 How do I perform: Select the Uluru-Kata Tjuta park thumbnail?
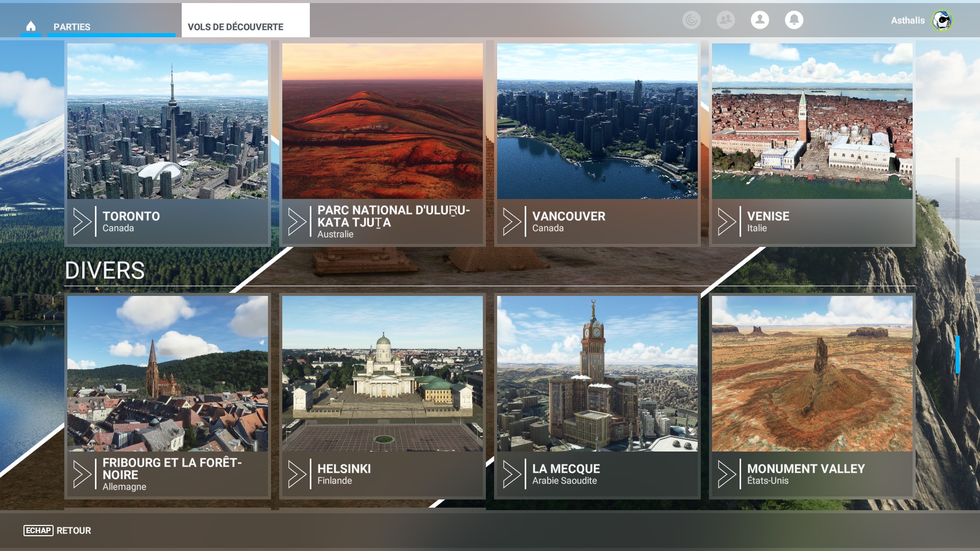(382, 121)
